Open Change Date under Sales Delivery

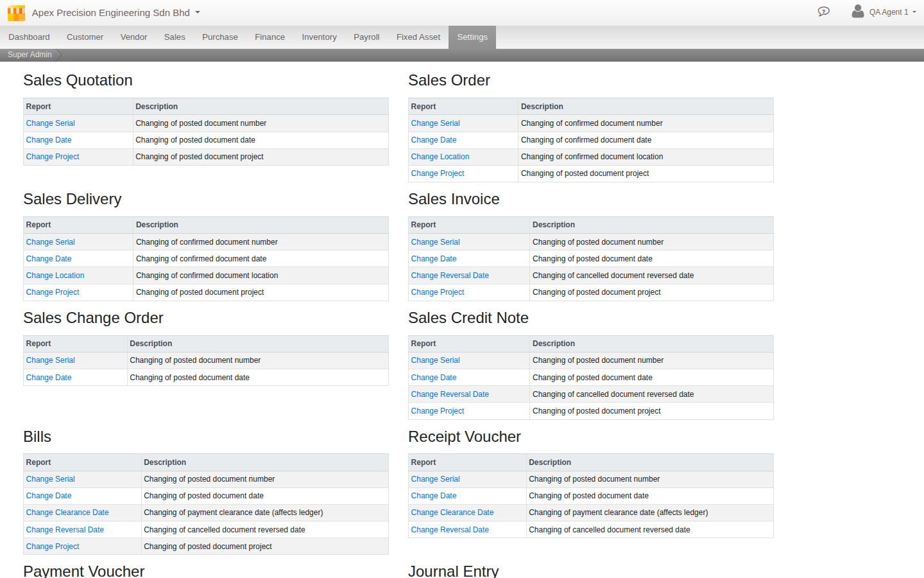click(49, 259)
